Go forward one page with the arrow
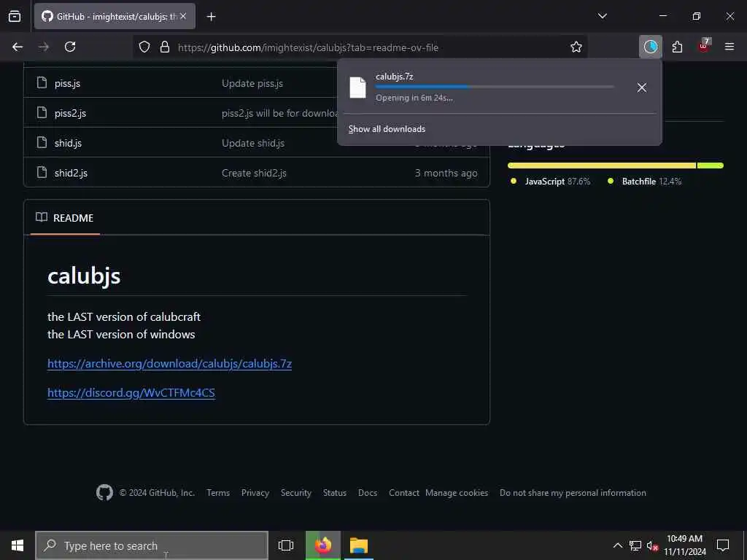This screenshot has width=747, height=560. [x=44, y=47]
